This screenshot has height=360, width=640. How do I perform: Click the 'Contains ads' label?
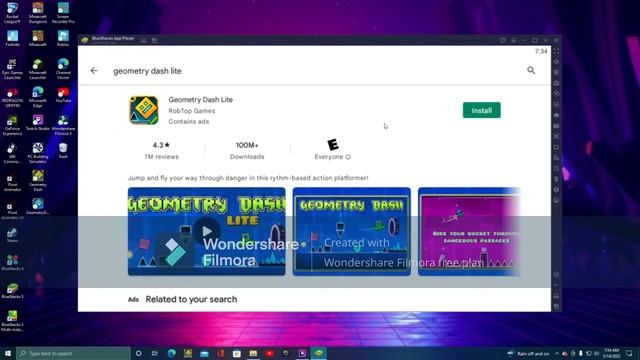(189, 122)
